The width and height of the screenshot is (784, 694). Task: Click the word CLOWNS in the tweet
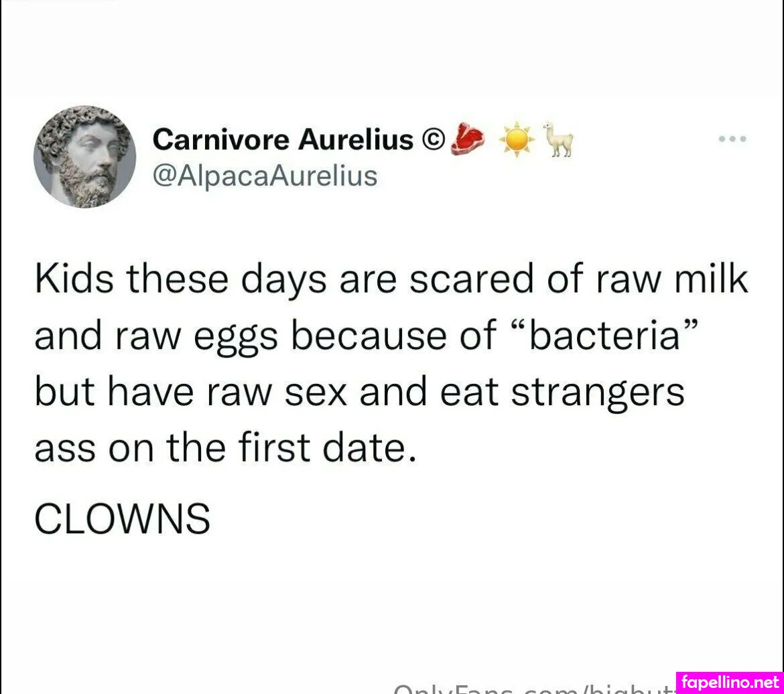pyautogui.click(x=122, y=519)
